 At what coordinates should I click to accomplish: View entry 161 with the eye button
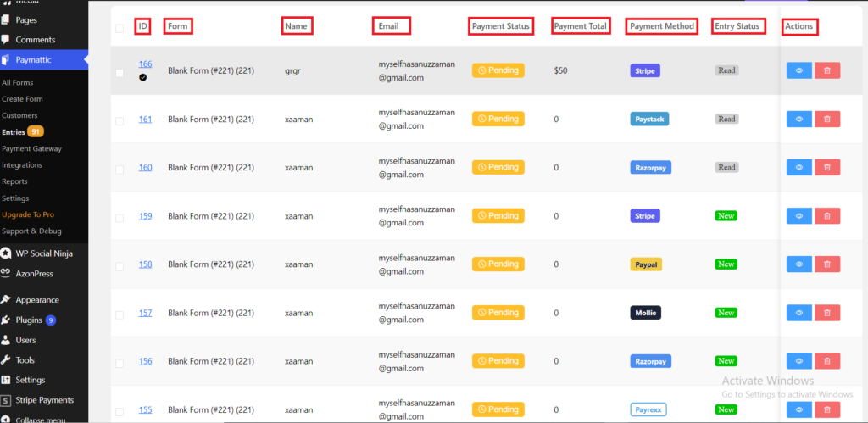tap(798, 119)
